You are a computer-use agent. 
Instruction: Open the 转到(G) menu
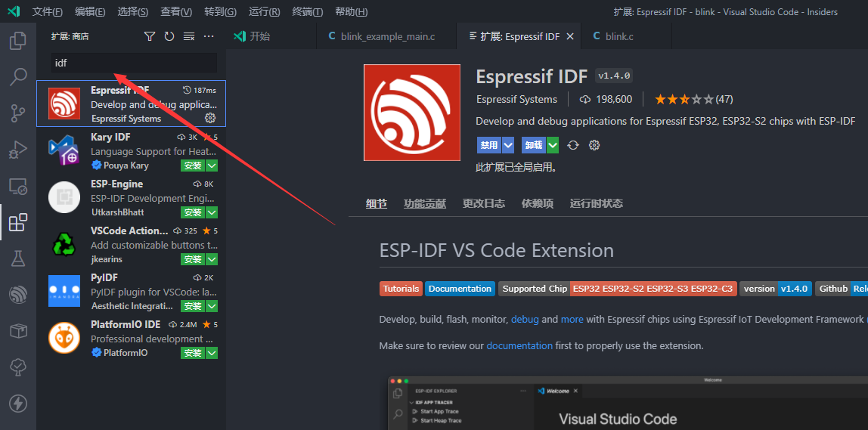(x=220, y=11)
